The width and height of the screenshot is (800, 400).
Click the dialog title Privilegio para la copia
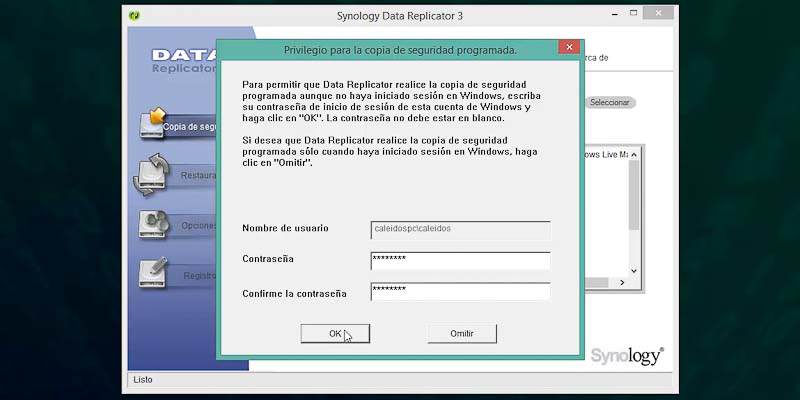click(x=400, y=50)
